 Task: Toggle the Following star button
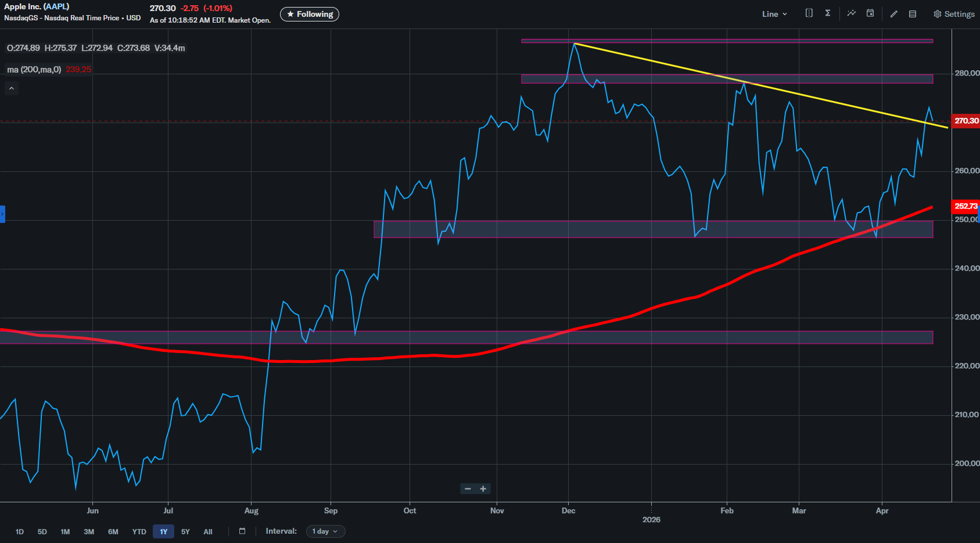tap(309, 14)
